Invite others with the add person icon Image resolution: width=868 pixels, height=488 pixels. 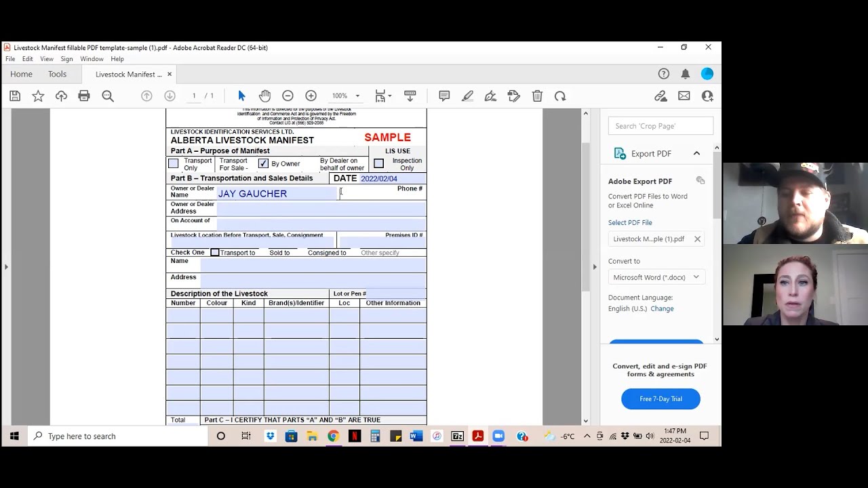pyautogui.click(x=707, y=96)
